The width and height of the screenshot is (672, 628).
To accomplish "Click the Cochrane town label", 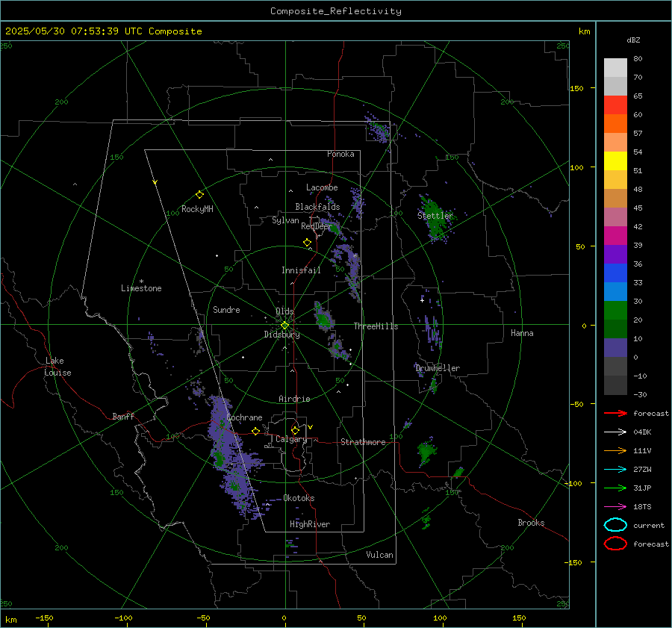I will pos(244,417).
